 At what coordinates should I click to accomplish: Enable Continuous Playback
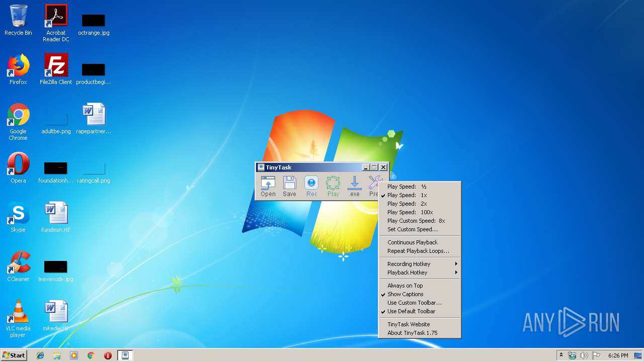420,242
